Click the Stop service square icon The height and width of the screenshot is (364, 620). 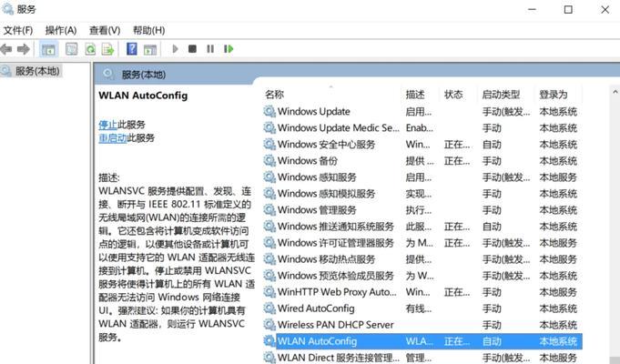pyautogui.click(x=193, y=49)
